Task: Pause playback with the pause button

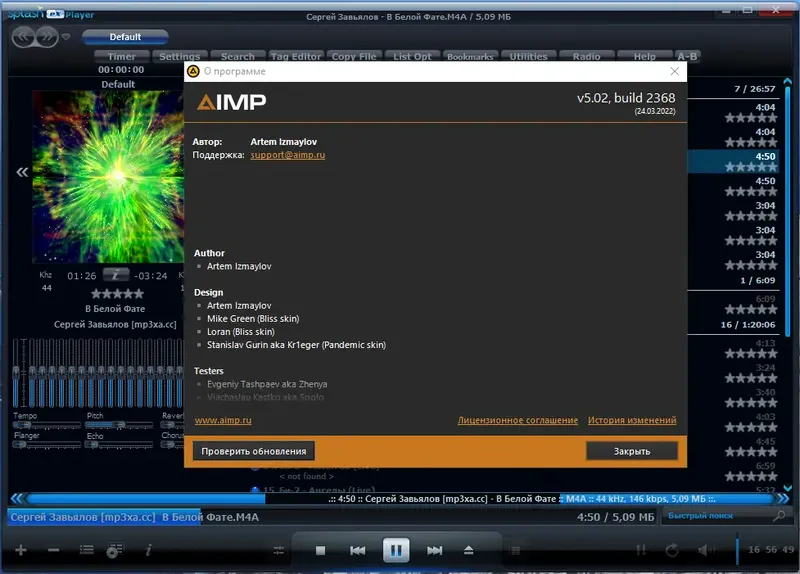Action: coord(396,550)
